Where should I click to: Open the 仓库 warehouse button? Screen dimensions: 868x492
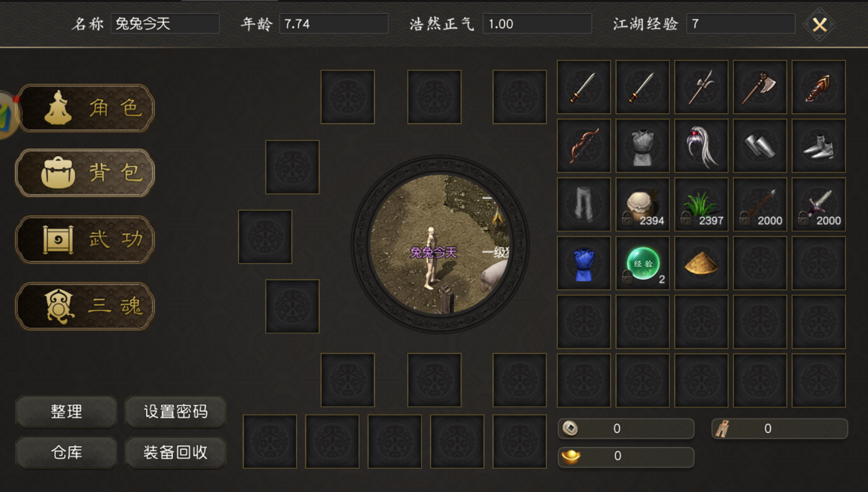(x=66, y=452)
